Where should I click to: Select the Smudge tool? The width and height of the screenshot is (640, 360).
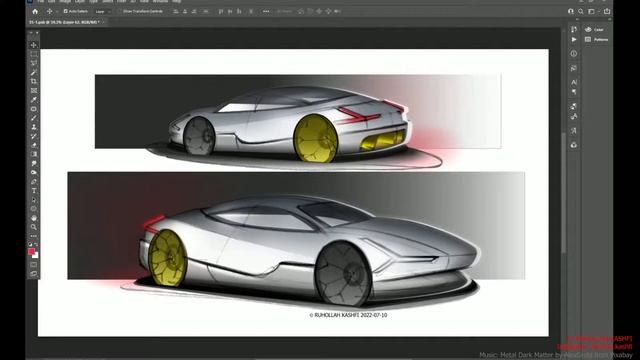(x=33, y=163)
